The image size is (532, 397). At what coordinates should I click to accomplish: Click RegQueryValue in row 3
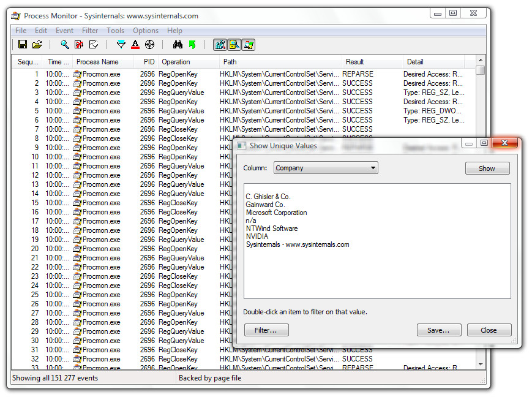181,93
